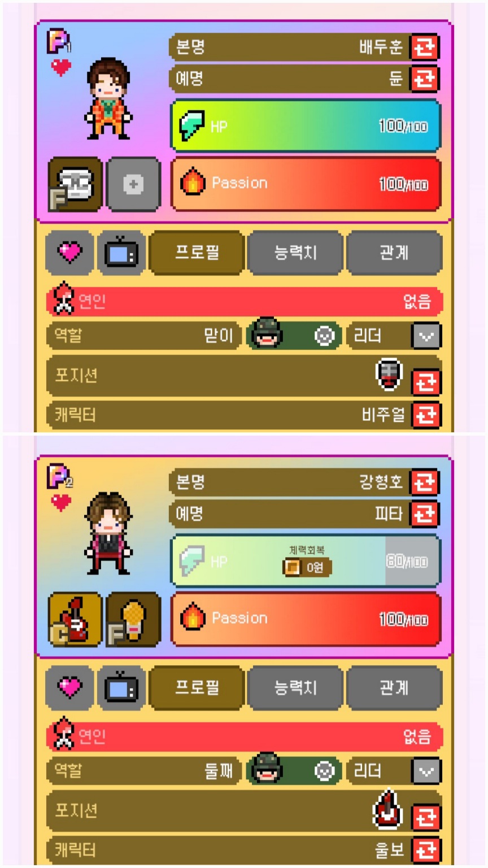
Task: Change first member's position with swap icon
Action: pos(426,383)
